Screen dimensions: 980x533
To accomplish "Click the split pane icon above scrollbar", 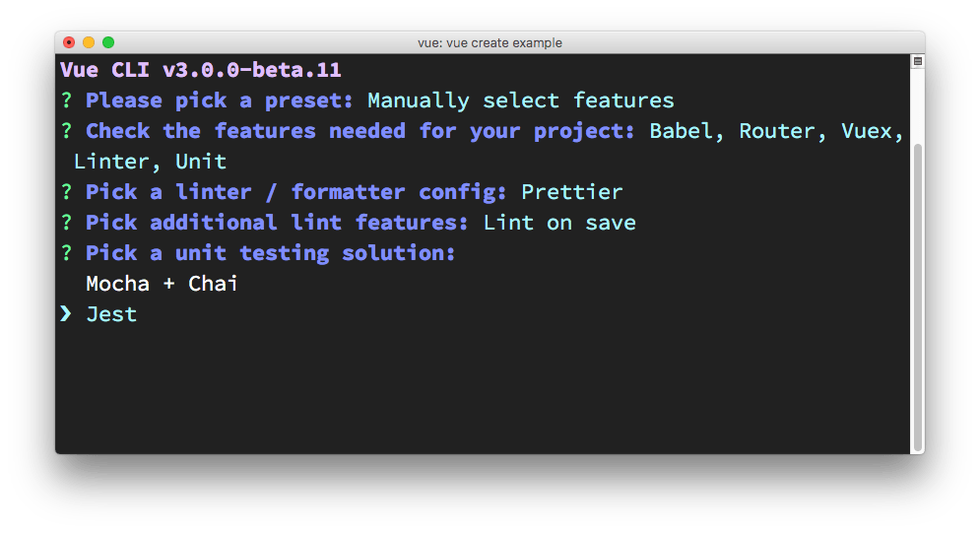I will (x=918, y=61).
